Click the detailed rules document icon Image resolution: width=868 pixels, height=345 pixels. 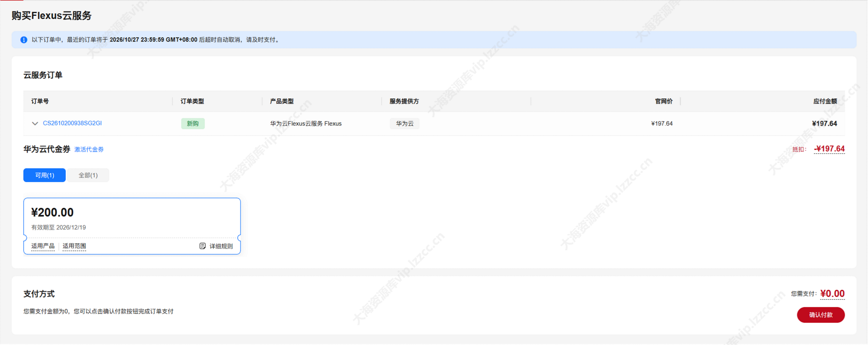click(203, 246)
